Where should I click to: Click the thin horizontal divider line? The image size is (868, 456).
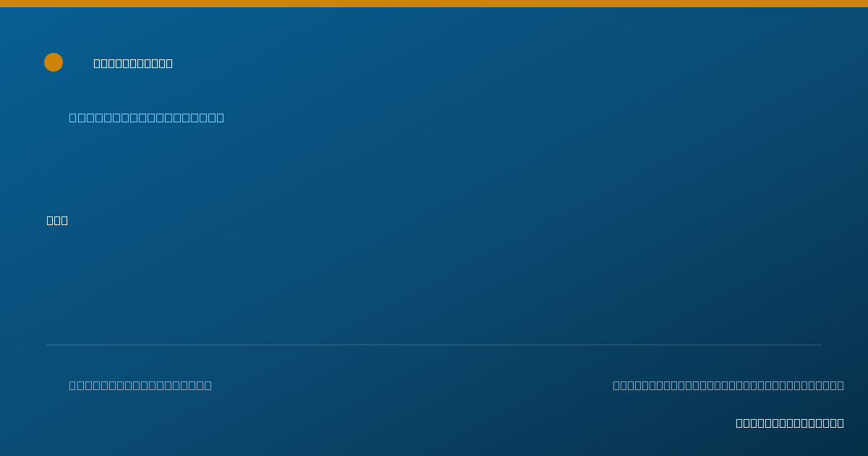point(434,345)
